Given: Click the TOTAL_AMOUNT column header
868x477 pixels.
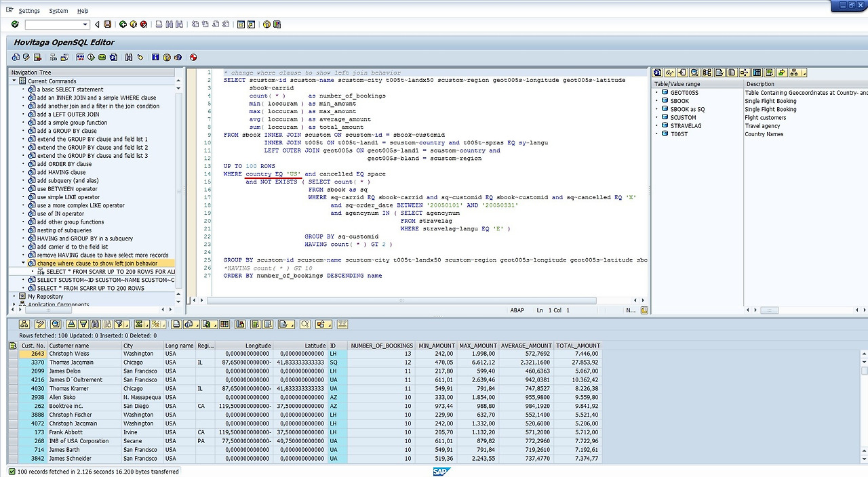Looking at the screenshot, I should (578, 346).
